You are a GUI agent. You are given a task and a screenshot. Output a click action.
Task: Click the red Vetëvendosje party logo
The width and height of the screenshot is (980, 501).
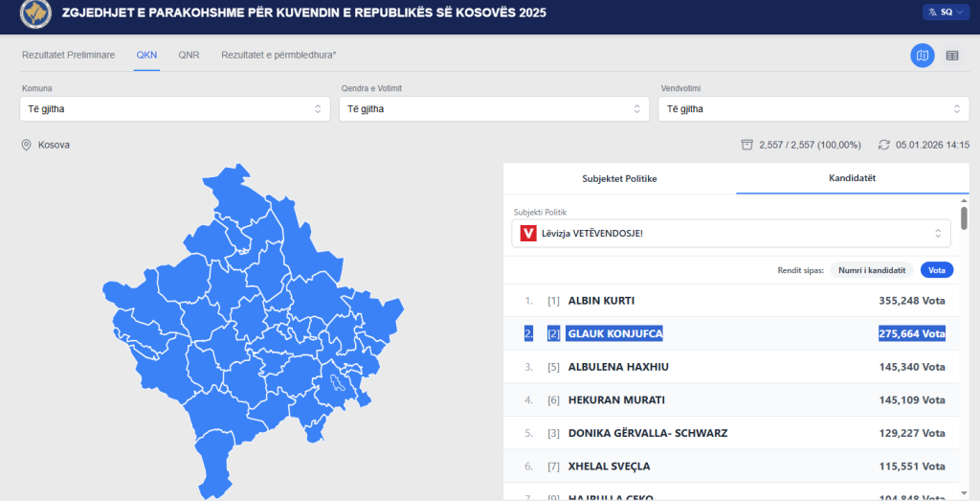click(528, 233)
